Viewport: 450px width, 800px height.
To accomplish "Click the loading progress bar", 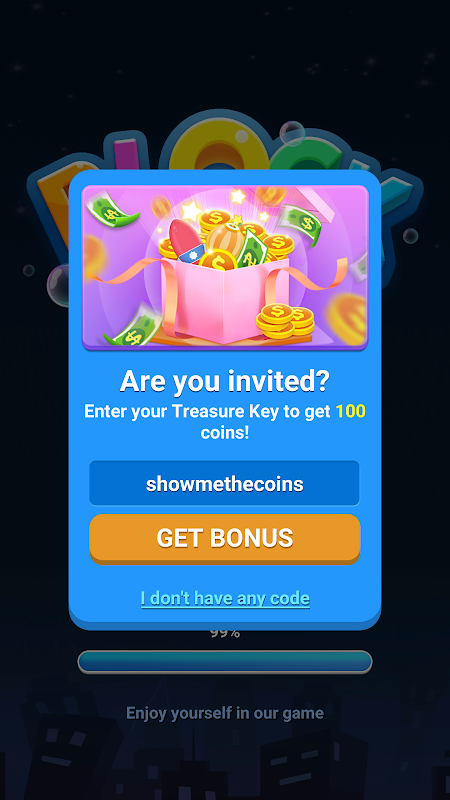I will pyautogui.click(x=225, y=662).
